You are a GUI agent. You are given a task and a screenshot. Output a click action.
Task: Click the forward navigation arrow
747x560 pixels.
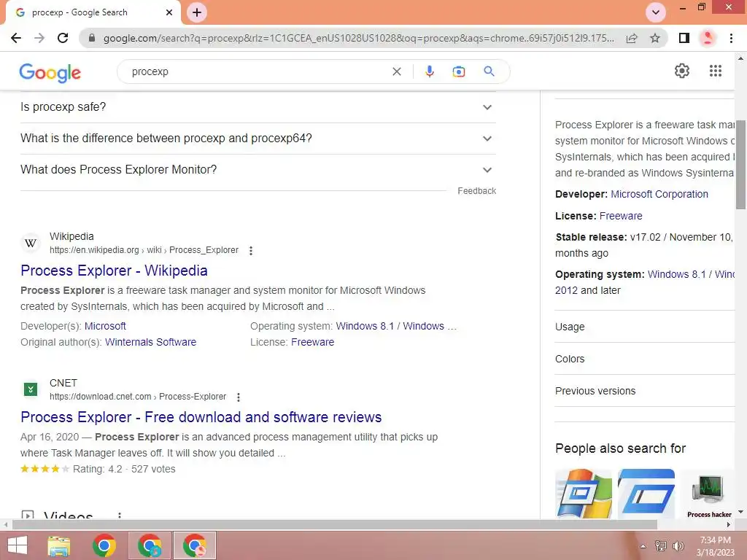point(39,38)
